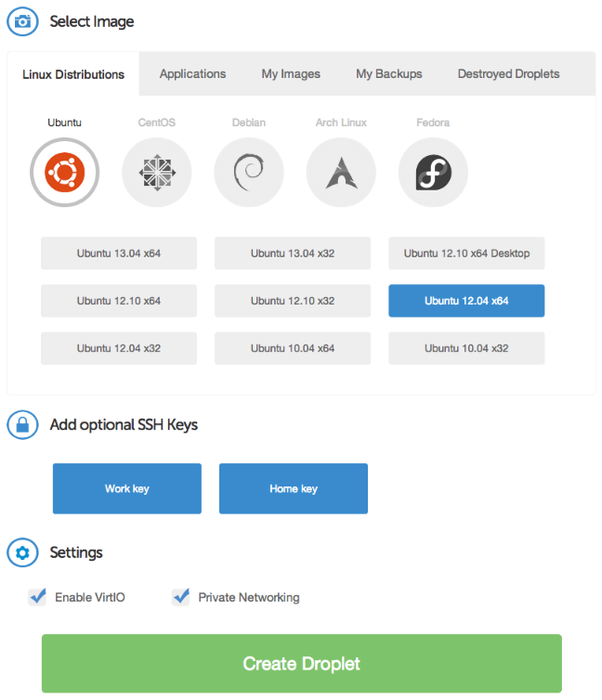This screenshot has height=700, width=602.
Task: Click the lock icon beside SSH Keys
Action: pyautogui.click(x=23, y=425)
